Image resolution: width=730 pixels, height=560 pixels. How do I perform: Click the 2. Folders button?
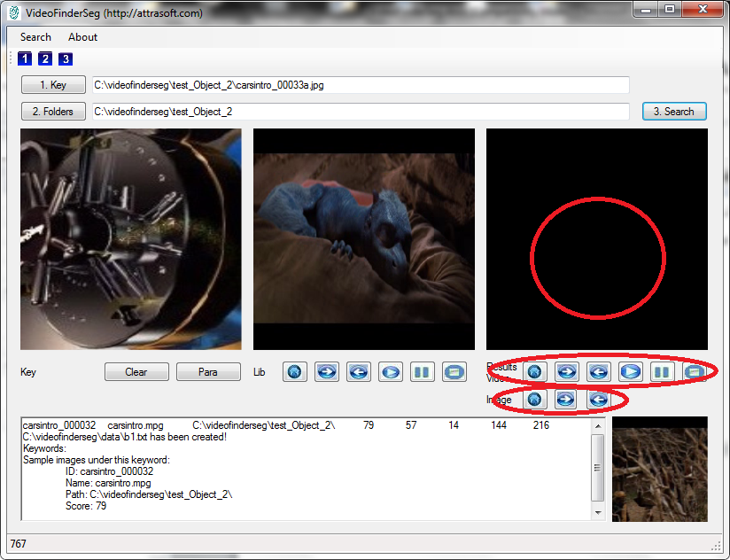(53, 112)
